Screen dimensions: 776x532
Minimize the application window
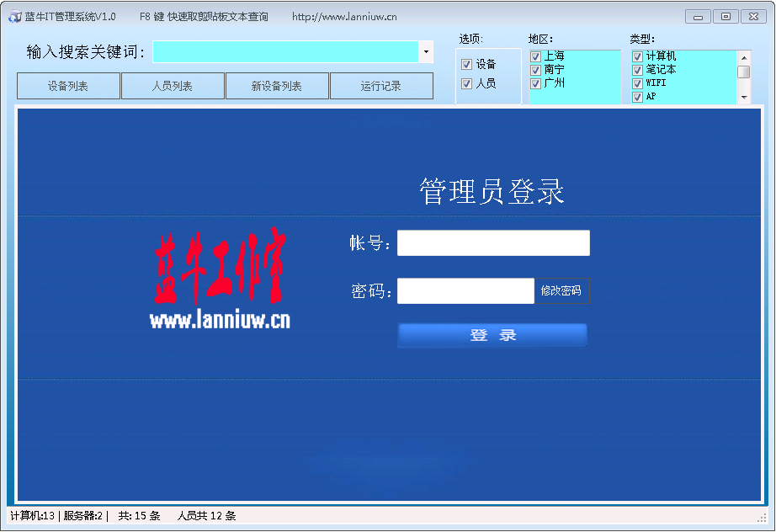(x=698, y=17)
